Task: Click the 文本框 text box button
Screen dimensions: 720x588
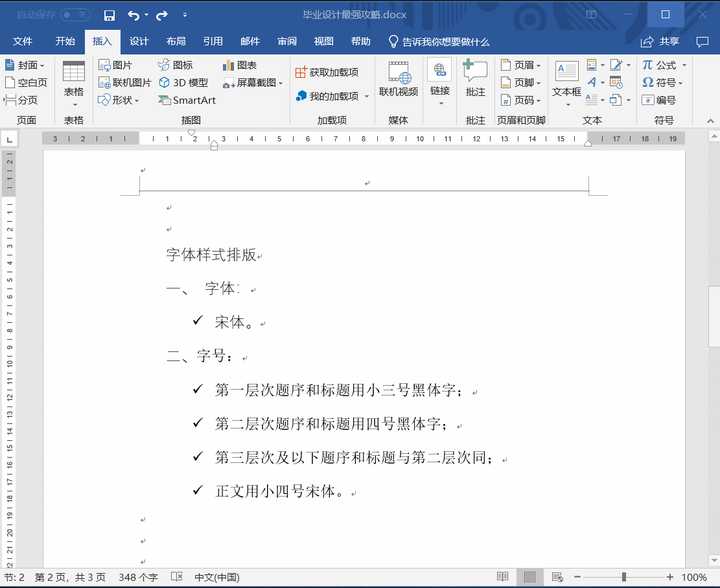Action: 567,84
